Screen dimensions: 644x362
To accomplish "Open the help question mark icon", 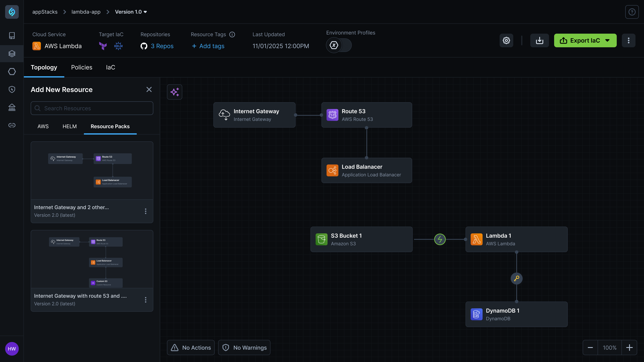I will pyautogui.click(x=632, y=12).
